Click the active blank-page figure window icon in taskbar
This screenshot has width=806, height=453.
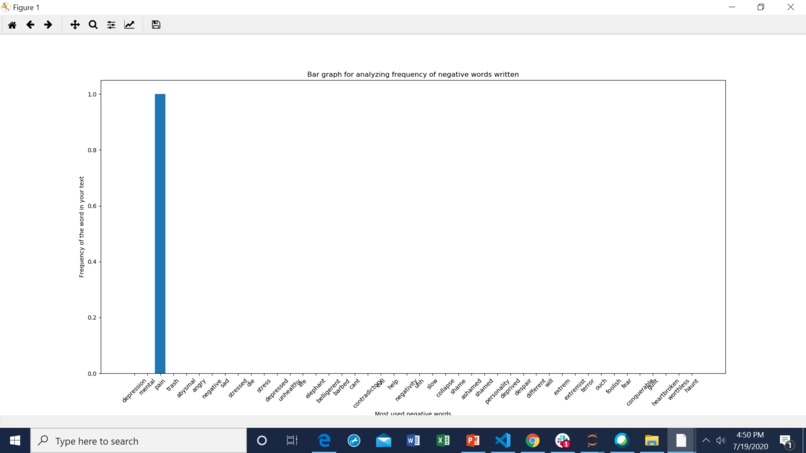click(x=681, y=441)
